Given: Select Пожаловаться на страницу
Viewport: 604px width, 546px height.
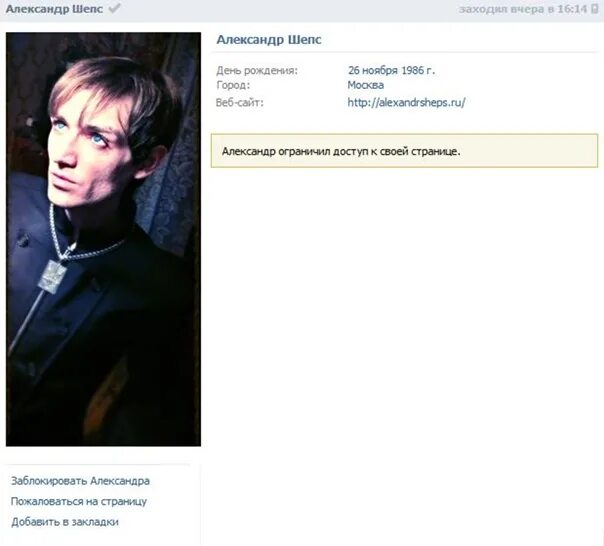Looking at the screenshot, I should click(x=79, y=501).
